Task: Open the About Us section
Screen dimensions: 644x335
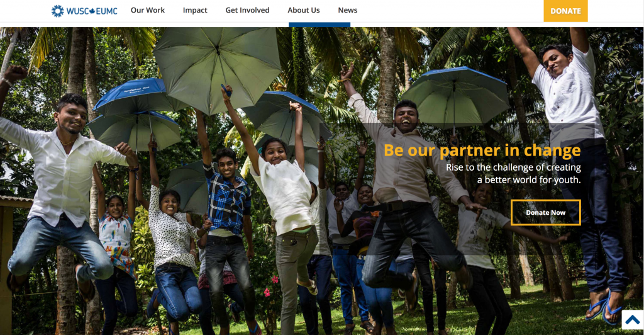Action: (x=304, y=10)
